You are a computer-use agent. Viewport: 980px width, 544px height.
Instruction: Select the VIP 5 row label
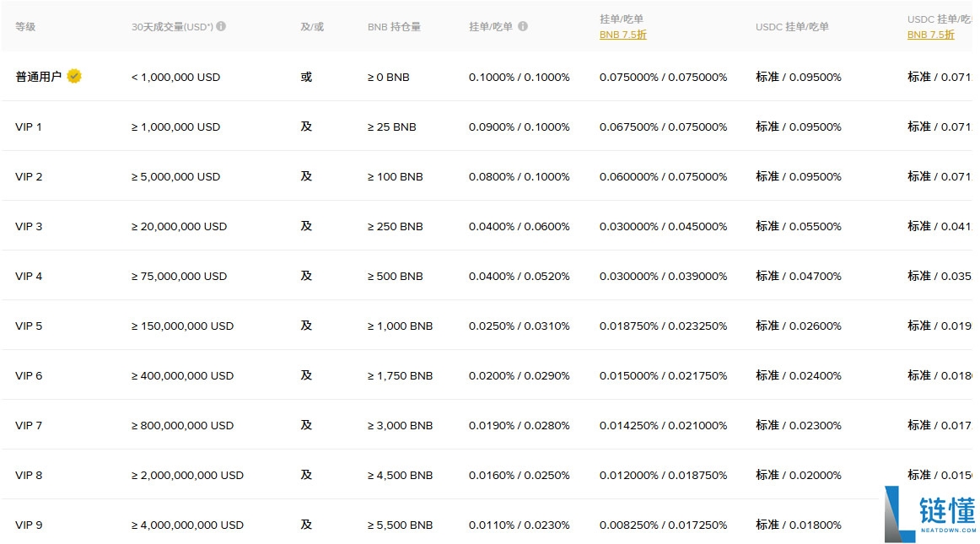click(29, 326)
